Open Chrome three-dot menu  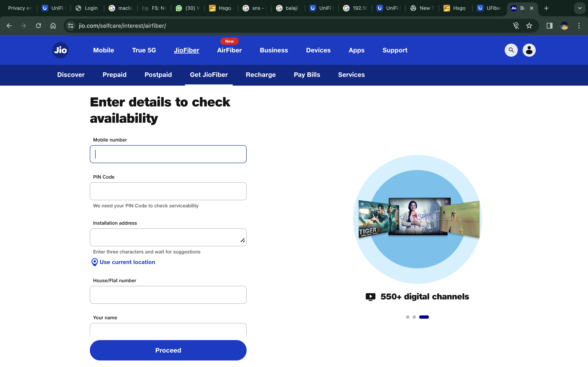coord(579,26)
